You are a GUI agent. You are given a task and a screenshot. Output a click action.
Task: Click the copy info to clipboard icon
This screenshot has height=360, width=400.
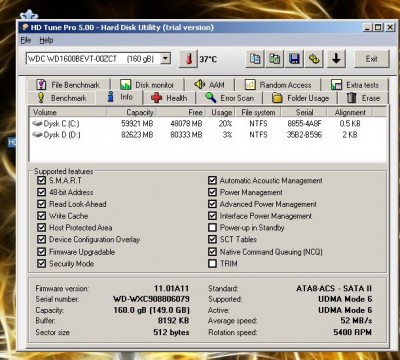tap(255, 59)
